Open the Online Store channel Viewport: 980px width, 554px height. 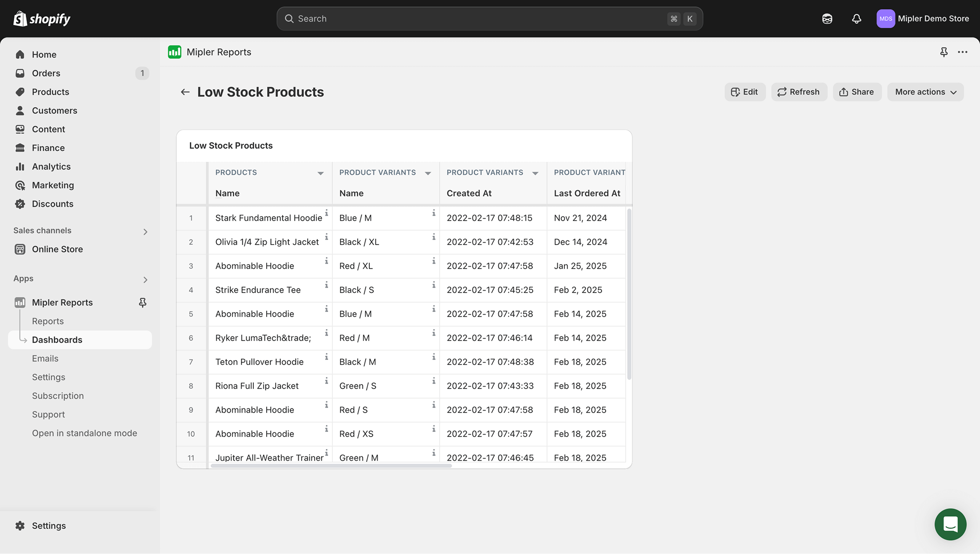pos(57,249)
